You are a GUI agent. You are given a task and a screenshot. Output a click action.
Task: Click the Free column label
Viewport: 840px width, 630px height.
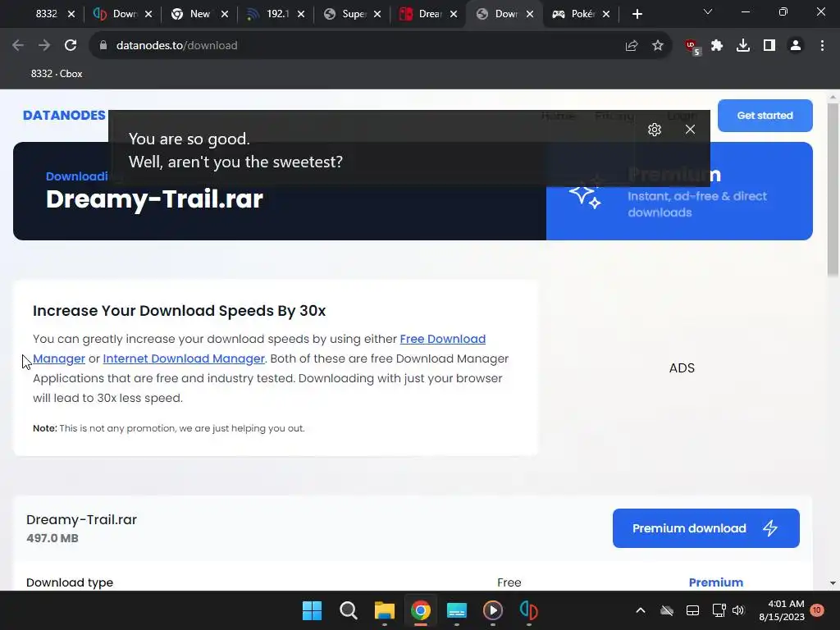pos(509,582)
